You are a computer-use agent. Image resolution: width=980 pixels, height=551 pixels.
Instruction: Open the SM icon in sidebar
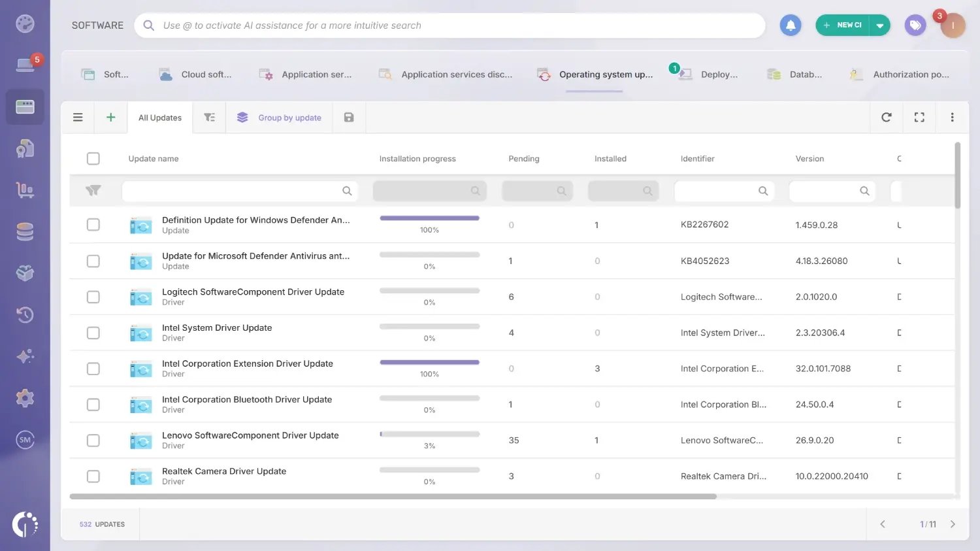click(25, 440)
